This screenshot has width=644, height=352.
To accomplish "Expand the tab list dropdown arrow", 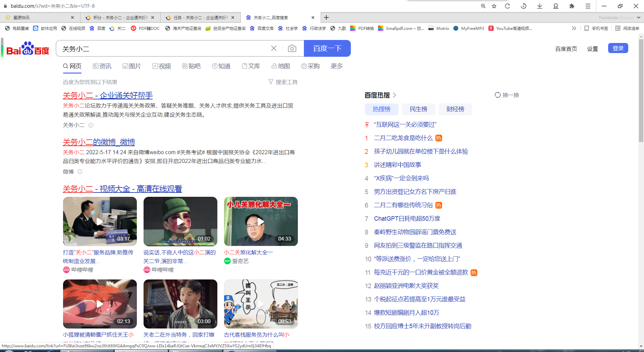I will [638, 17].
